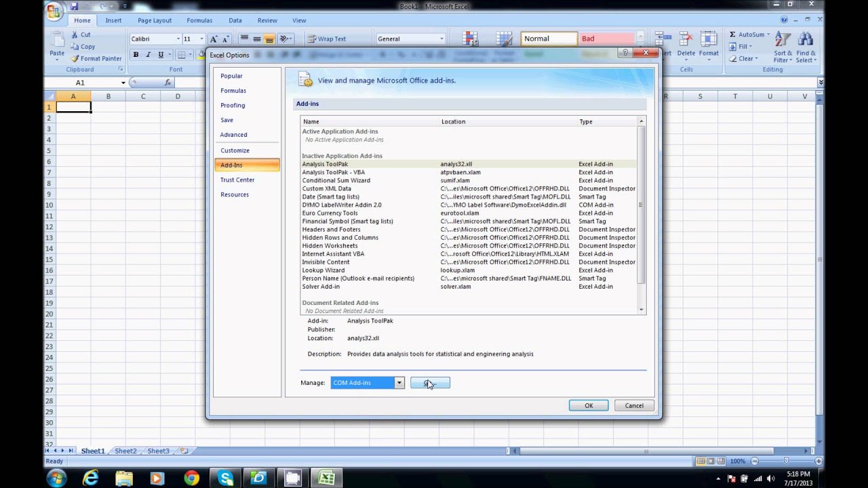Open the Office Button menu
868x488 pixels.
point(54,11)
